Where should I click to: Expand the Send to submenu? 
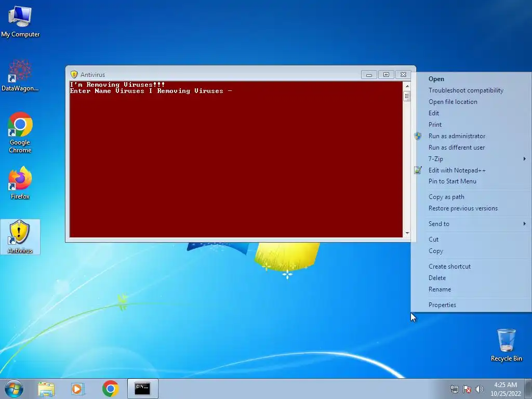pos(471,223)
